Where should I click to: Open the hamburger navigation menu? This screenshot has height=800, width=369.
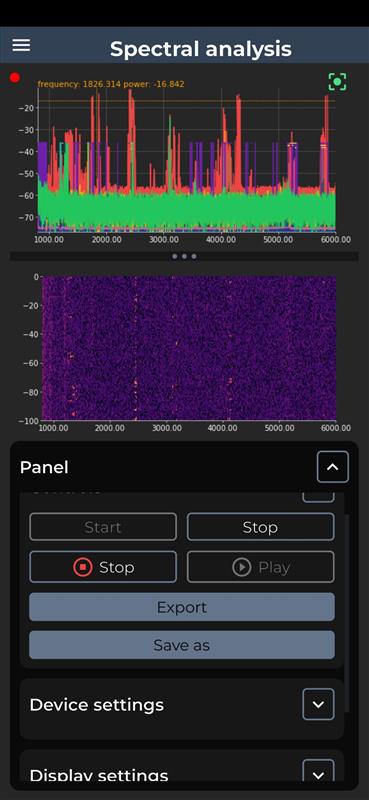tap(21, 45)
